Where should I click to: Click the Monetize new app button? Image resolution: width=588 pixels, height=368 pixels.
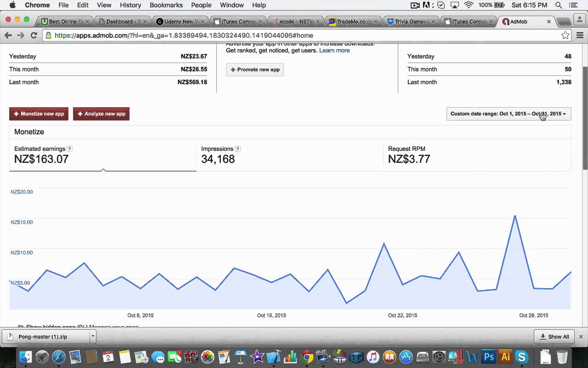click(39, 114)
